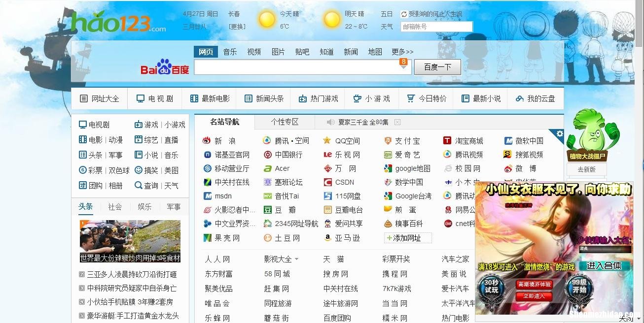This screenshot has width=644, height=323.
Task: Click the 糗事百科 poop icon
Action: [x=388, y=224]
